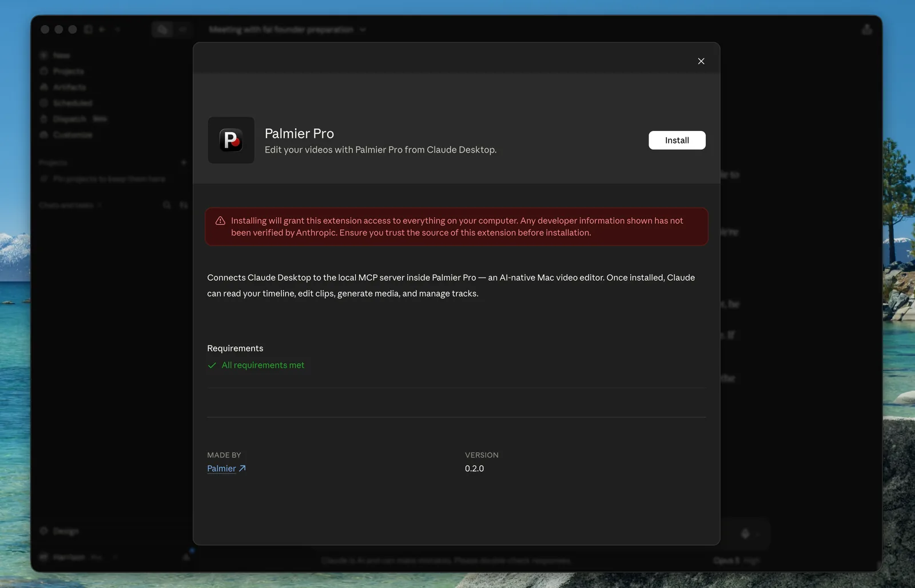Screen dimensions: 915x588
Task: Open the Opus model selector in background window
Action: click(736, 561)
